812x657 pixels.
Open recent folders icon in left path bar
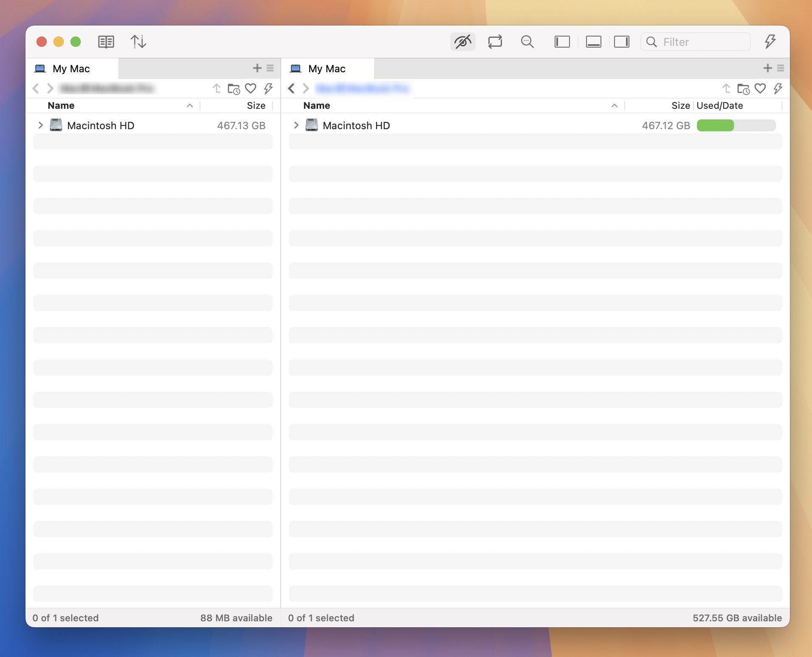point(234,89)
